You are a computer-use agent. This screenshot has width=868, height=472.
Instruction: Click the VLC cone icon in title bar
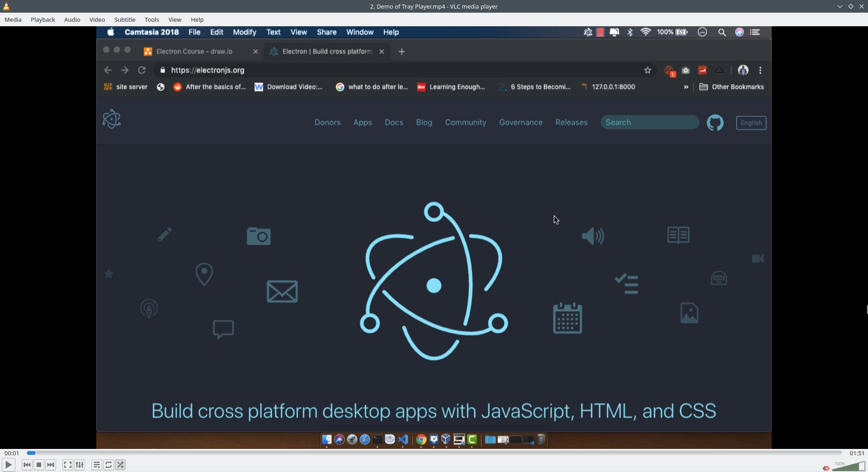click(6, 6)
